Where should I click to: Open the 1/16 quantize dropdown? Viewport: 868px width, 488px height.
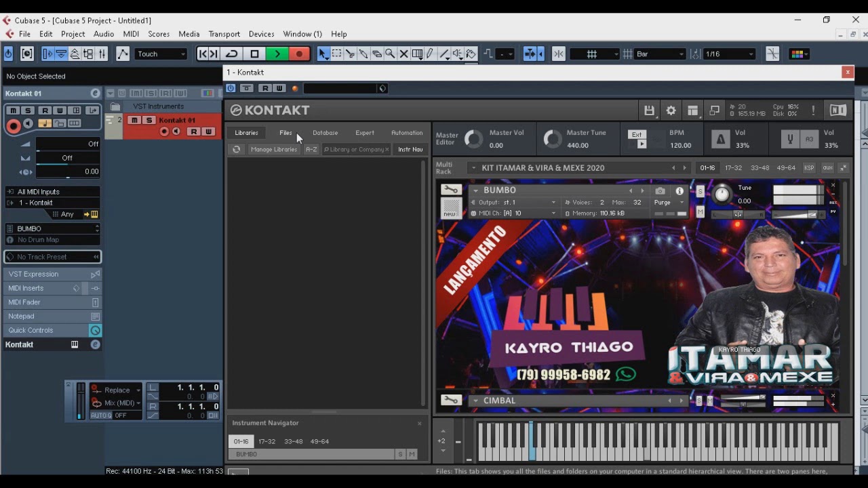click(730, 54)
